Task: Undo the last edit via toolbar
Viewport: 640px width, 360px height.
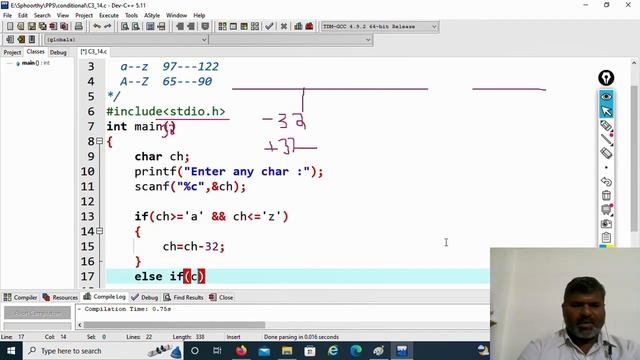Action: (x=97, y=27)
